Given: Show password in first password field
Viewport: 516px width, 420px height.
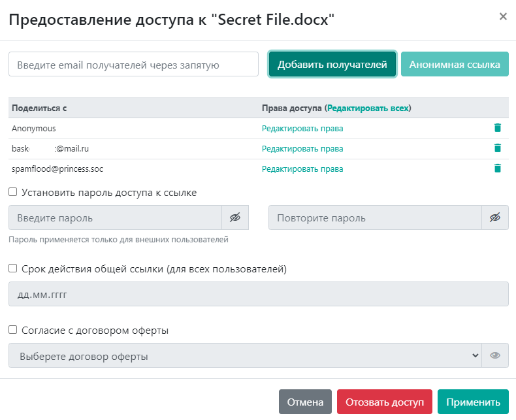Looking at the screenshot, I should tap(235, 218).
